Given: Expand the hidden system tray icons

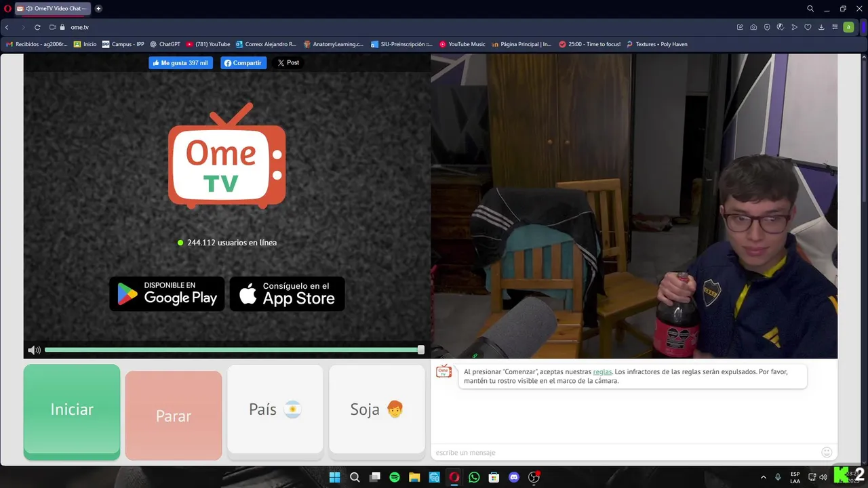Looking at the screenshot, I should coord(764,477).
